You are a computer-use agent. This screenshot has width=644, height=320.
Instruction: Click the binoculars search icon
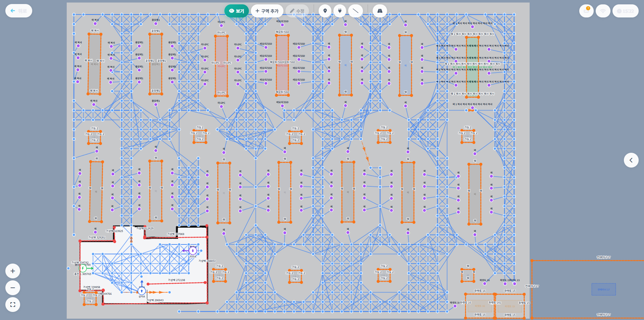click(380, 11)
